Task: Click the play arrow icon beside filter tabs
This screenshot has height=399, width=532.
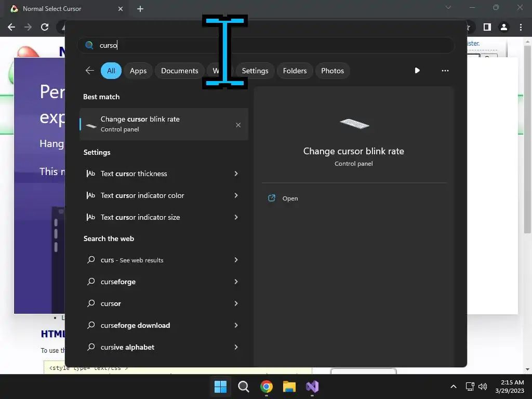Action: pyautogui.click(x=417, y=71)
